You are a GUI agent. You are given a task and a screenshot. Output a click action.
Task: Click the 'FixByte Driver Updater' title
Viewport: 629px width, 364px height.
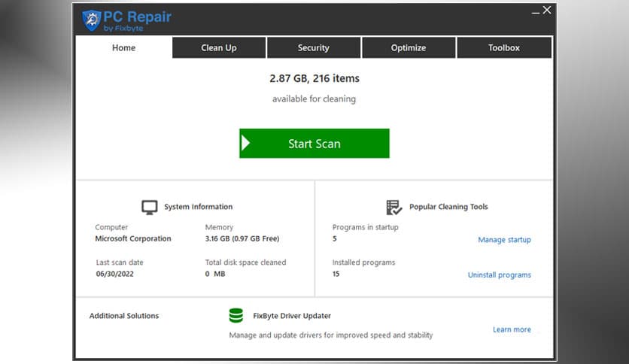click(x=292, y=316)
